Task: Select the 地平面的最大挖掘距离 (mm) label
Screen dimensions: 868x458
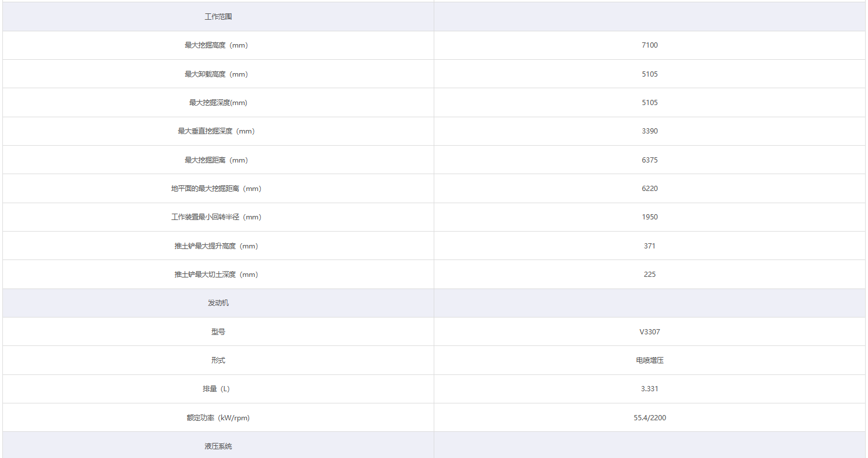Action: point(216,189)
